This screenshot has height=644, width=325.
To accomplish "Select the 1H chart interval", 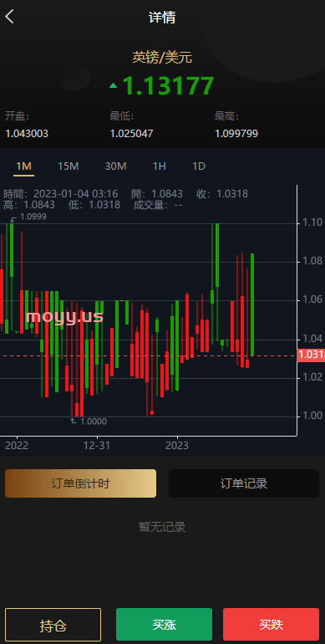I will (160, 166).
